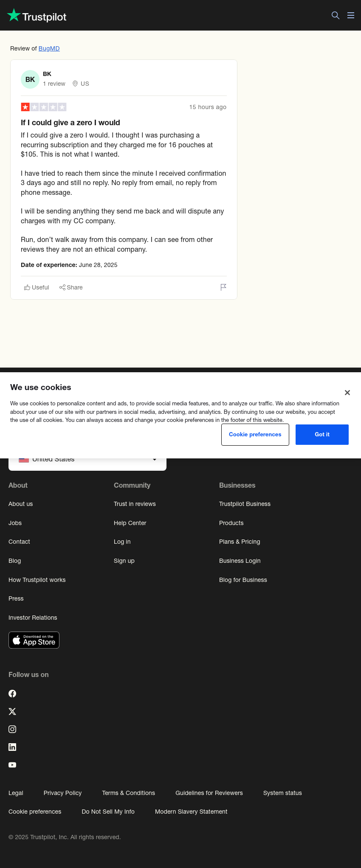361x868 pixels.
Task: Open Trustpilot Business link
Action: (x=245, y=504)
